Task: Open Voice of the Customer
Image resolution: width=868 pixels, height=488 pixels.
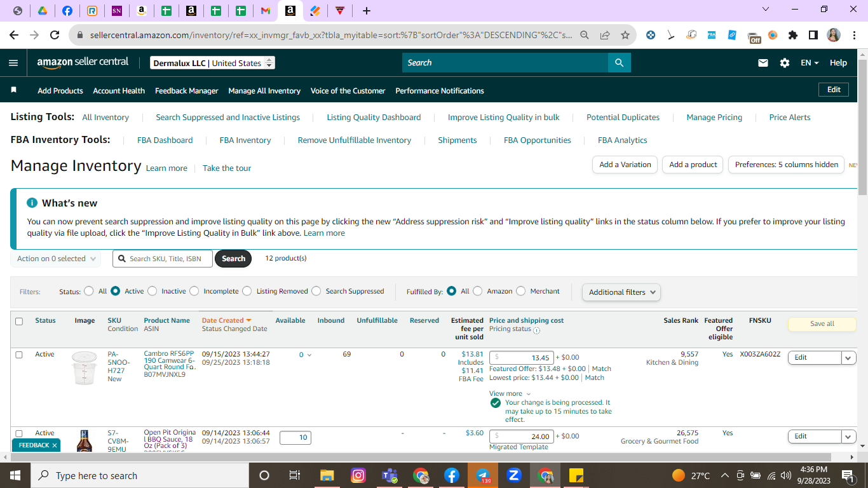Action: [348, 91]
